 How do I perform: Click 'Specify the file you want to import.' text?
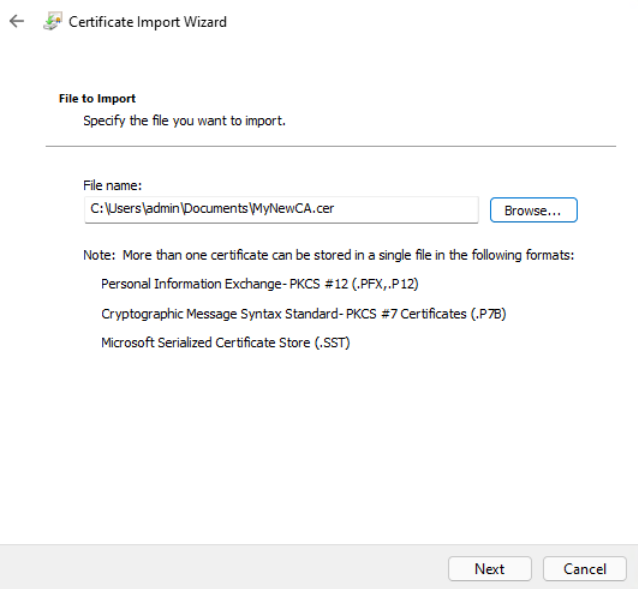(x=184, y=121)
